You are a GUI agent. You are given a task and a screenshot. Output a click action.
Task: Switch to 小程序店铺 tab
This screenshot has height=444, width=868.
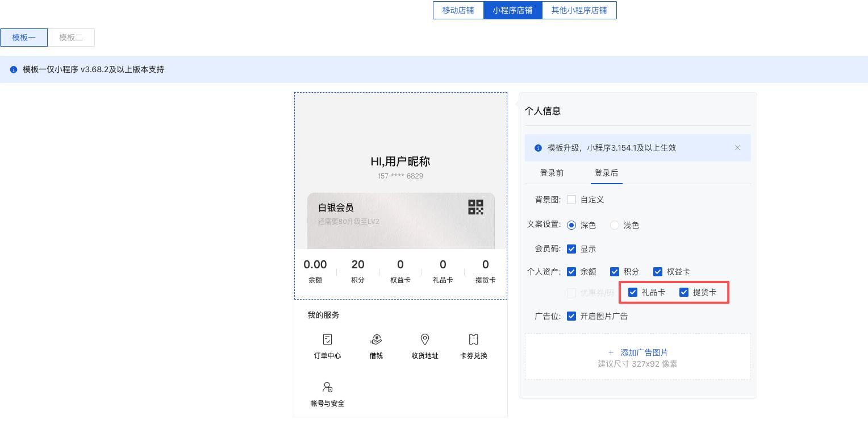click(513, 10)
